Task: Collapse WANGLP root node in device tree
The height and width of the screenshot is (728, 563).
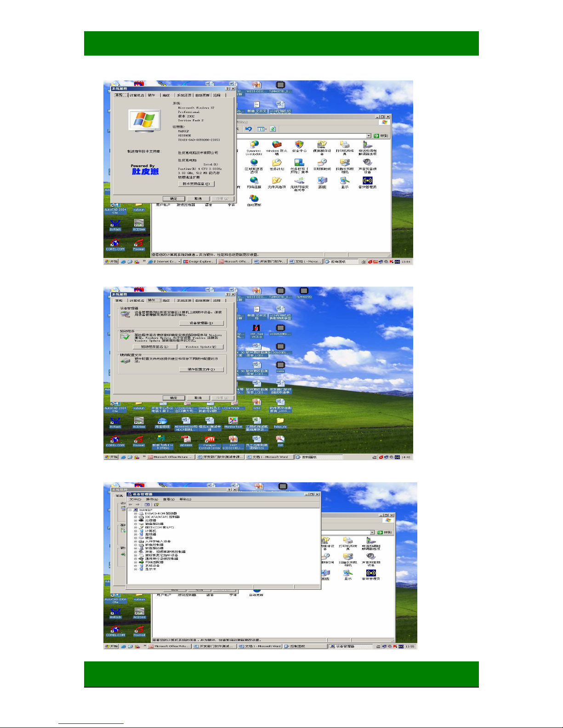Action: coord(130,510)
